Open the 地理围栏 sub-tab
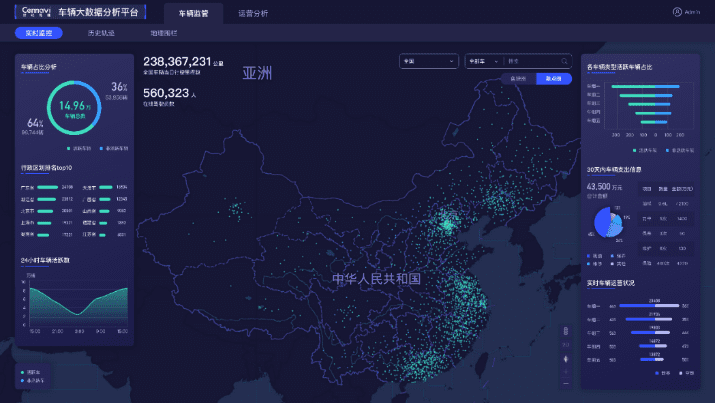The width and height of the screenshot is (715, 403). (163, 33)
